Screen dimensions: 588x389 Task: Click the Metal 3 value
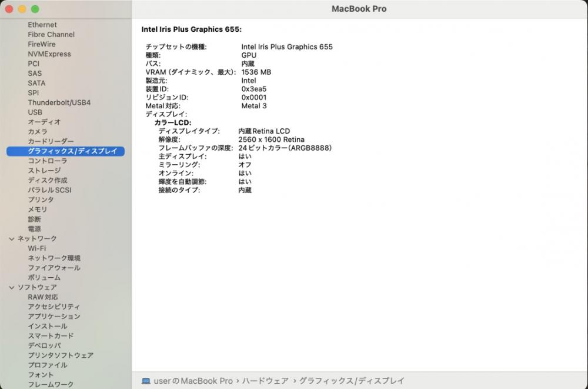coord(254,106)
